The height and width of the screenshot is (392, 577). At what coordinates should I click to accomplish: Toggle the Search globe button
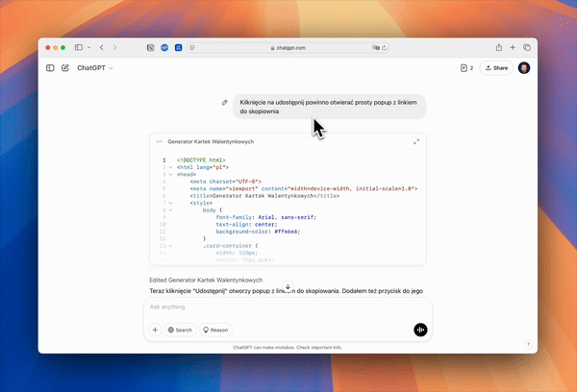(181, 330)
